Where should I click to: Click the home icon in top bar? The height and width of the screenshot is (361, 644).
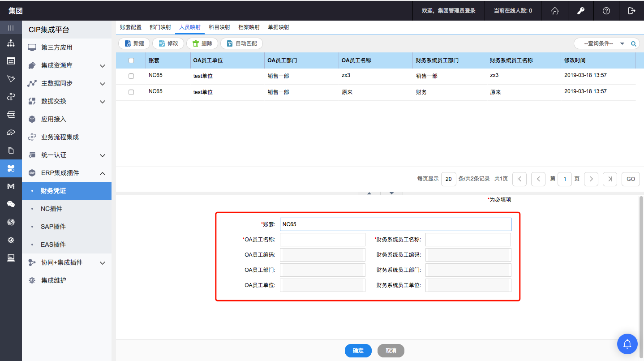click(x=554, y=11)
